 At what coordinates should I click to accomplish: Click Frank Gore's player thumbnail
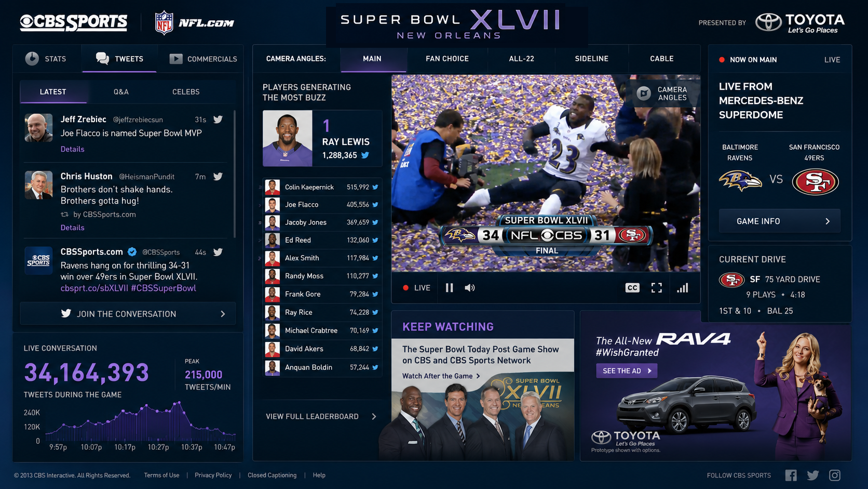click(x=273, y=294)
